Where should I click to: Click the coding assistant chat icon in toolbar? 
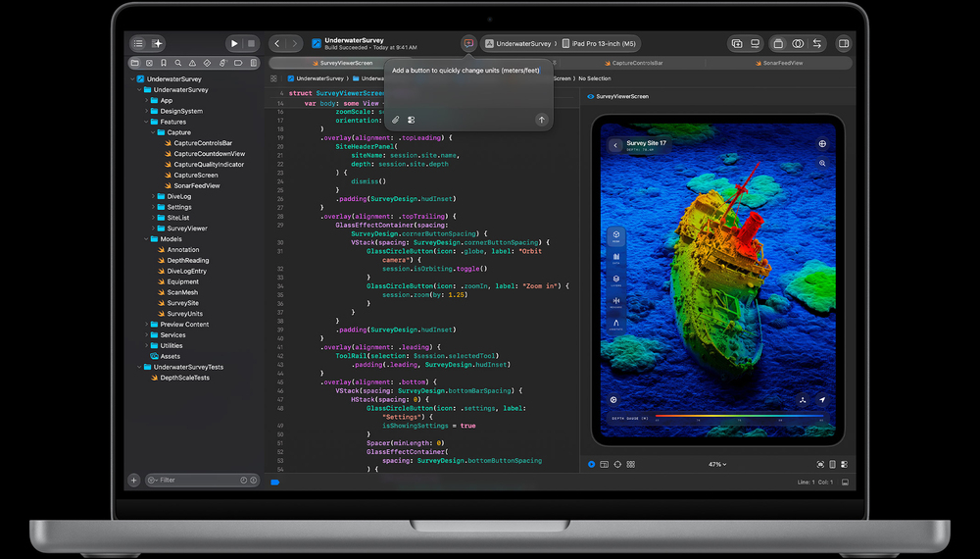[468, 43]
